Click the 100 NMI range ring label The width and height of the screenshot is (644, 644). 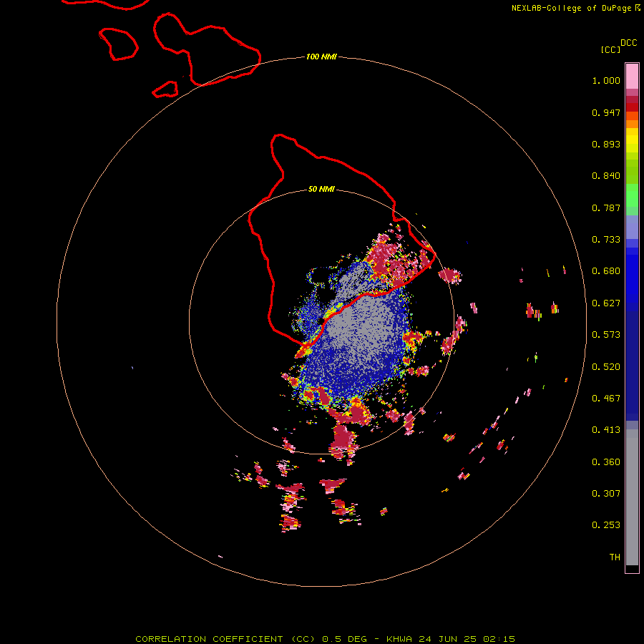(x=321, y=57)
